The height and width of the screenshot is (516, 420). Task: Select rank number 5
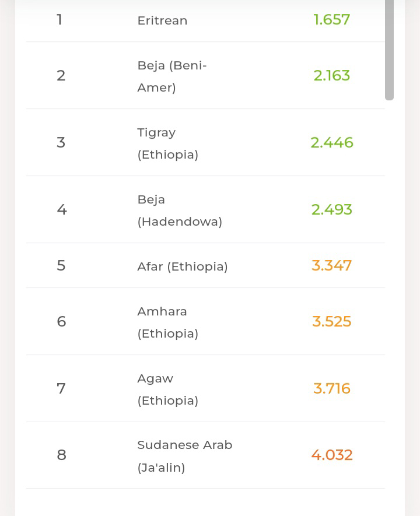pos(61,266)
